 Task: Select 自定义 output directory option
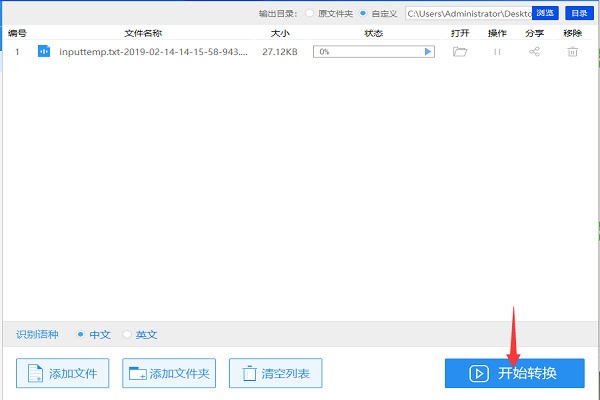(363, 13)
